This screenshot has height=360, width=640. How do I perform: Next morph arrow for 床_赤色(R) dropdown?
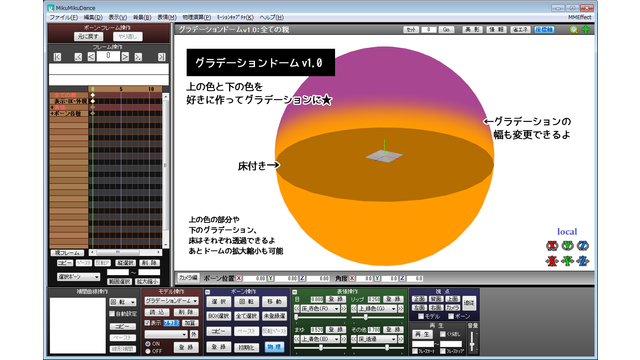click(344, 309)
